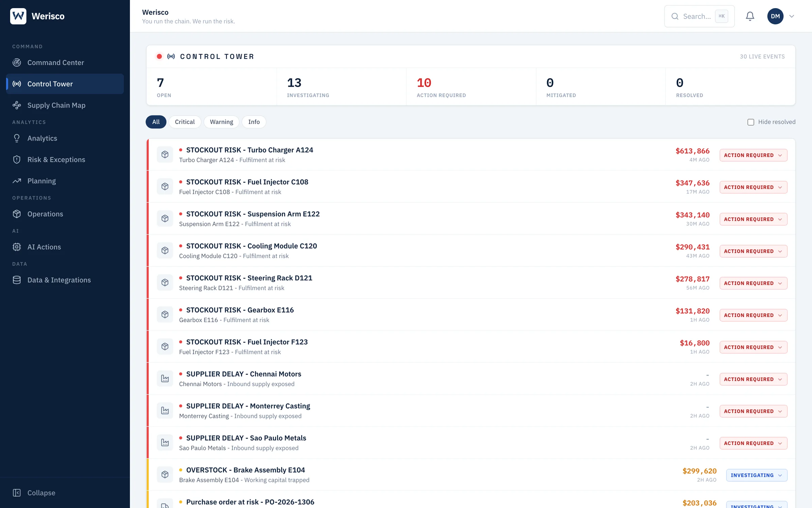Viewport: 812px width, 508px height.
Task: Filter events by Critical
Action: click(185, 122)
